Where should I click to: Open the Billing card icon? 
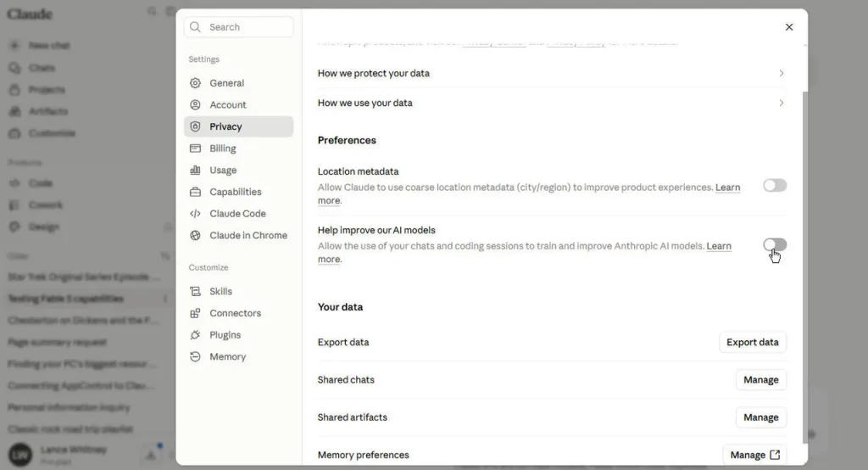[195, 148]
